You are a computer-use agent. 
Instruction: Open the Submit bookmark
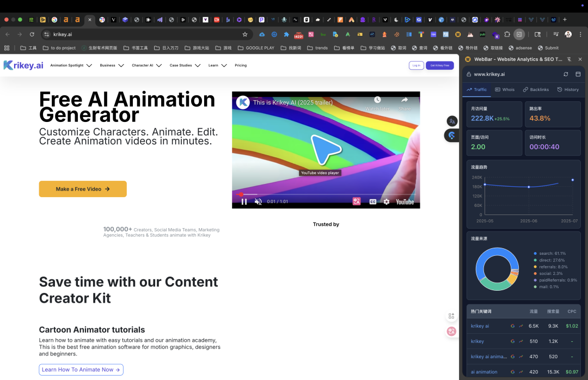pyautogui.click(x=548, y=48)
